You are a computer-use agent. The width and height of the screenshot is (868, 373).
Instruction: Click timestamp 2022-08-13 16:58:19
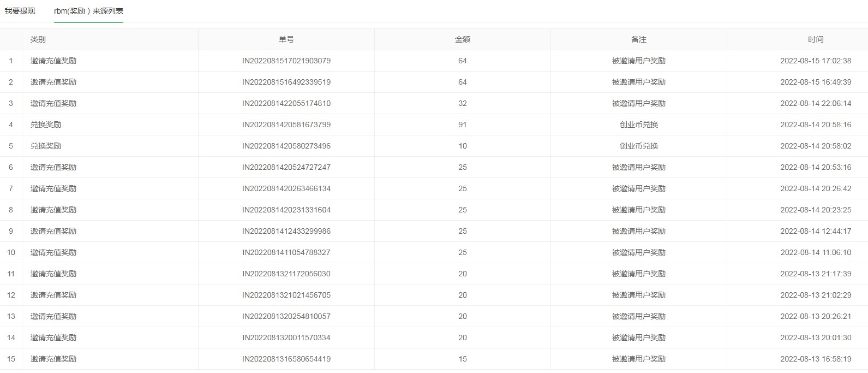tap(816, 359)
